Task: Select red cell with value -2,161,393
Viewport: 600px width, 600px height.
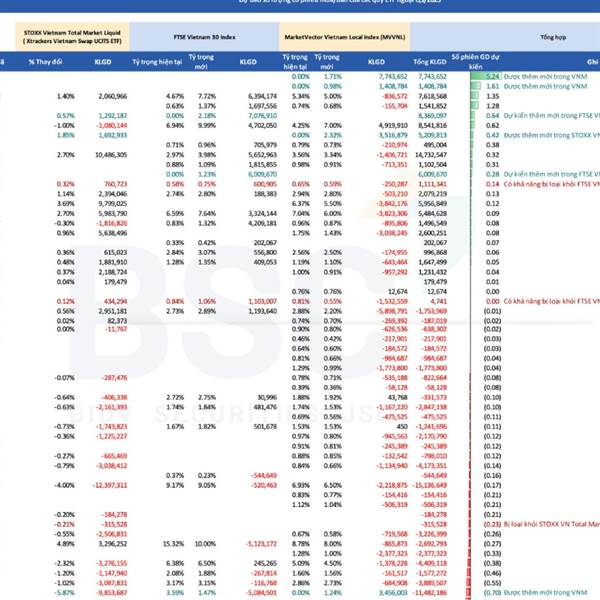Action: point(111,407)
